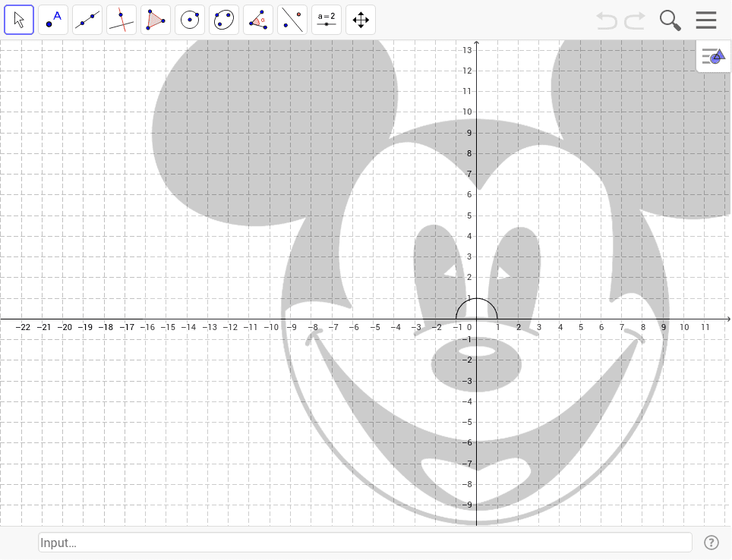Click the x-axis label -10
The image size is (732, 560).
click(271, 328)
